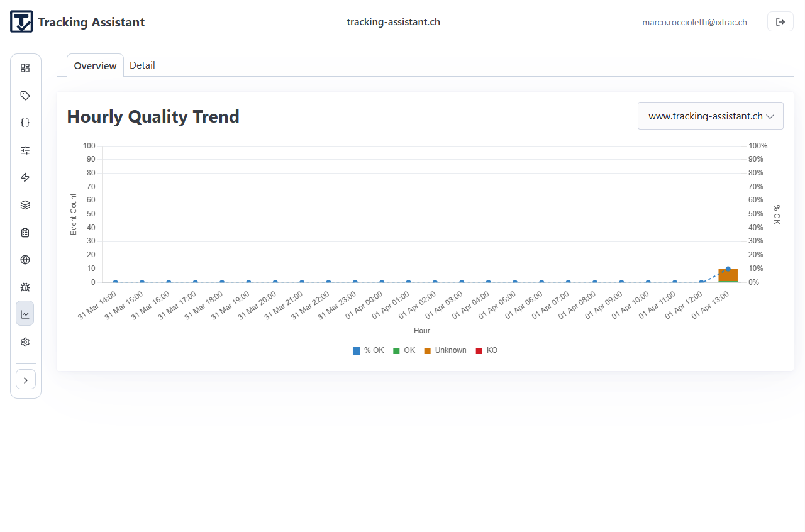Select the line chart icon in sidebar
Viewport: 805px width, 532px height.
click(x=25, y=314)
